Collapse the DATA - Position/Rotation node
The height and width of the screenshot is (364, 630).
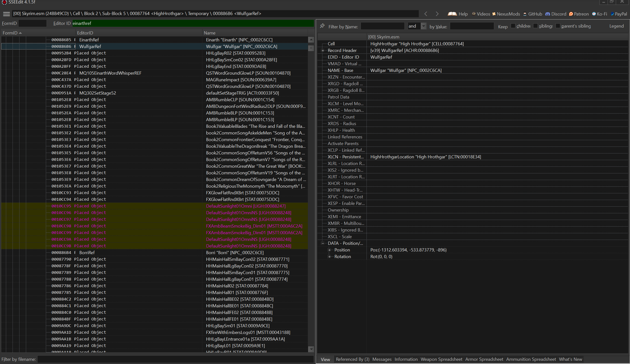[323, 243]
